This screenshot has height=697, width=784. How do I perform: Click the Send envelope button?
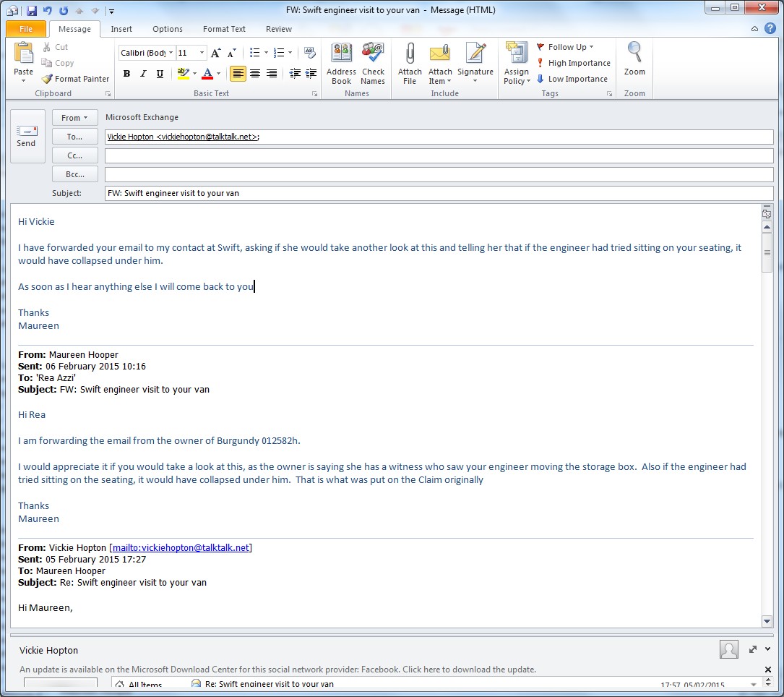(27, 136)
